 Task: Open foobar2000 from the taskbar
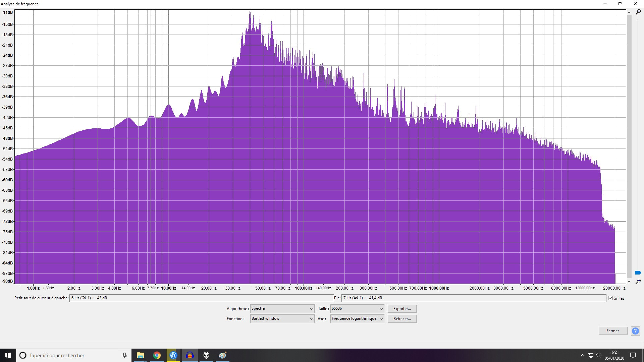pos(206,355)
